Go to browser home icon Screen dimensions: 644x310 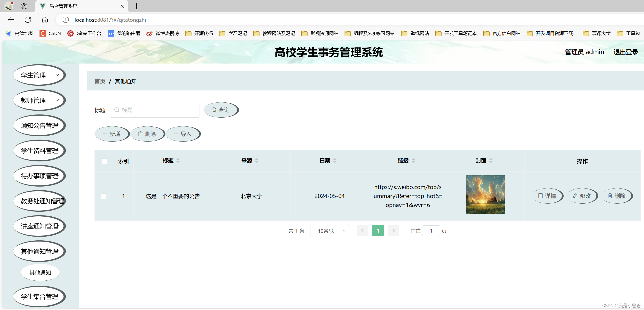coord(45,20)
